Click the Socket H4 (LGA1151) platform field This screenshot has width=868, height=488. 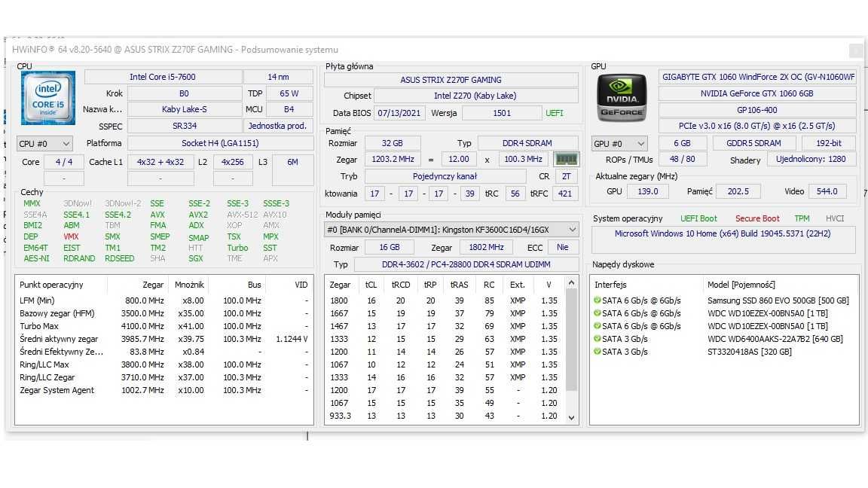tap(220, 143)
